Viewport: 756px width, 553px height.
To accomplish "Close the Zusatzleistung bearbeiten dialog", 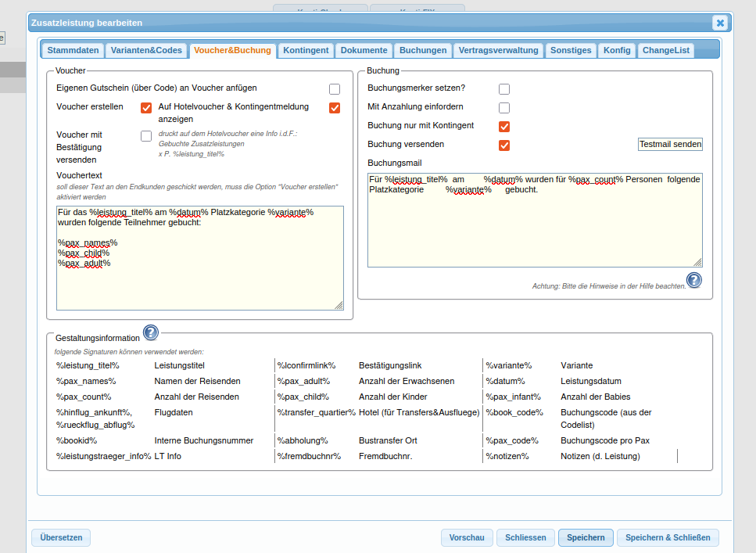I will [x=720, y=23].
